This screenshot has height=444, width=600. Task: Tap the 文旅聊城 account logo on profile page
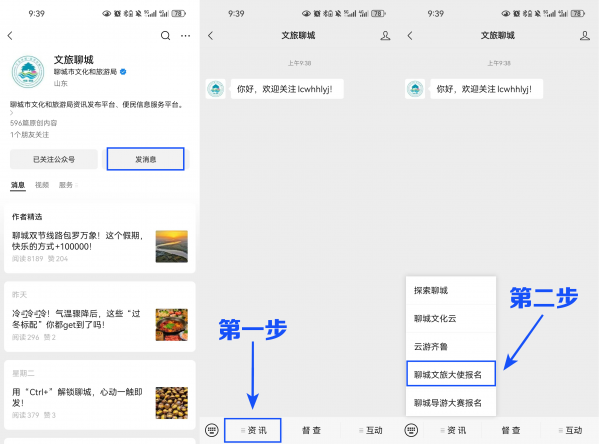(29, 73)
